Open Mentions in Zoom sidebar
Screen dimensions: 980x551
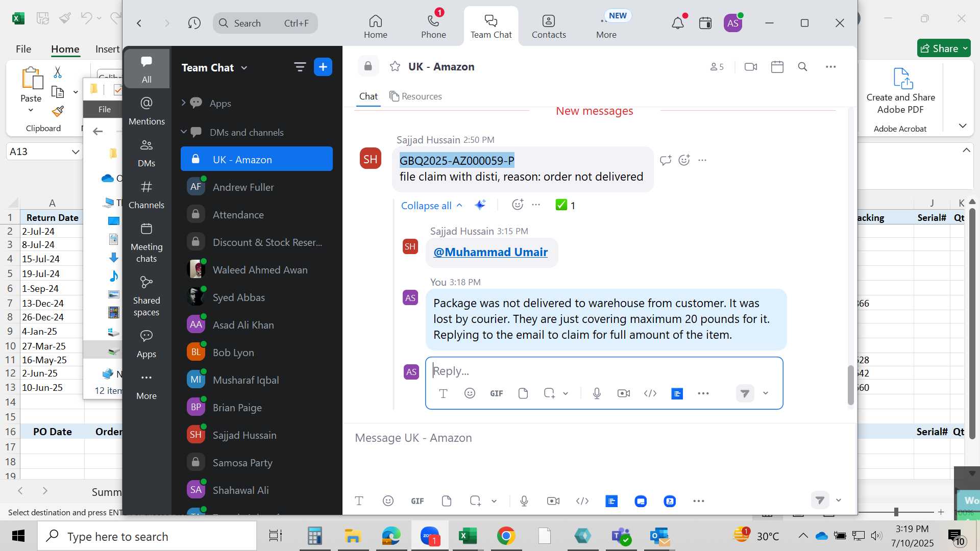(x=146, y=111)
